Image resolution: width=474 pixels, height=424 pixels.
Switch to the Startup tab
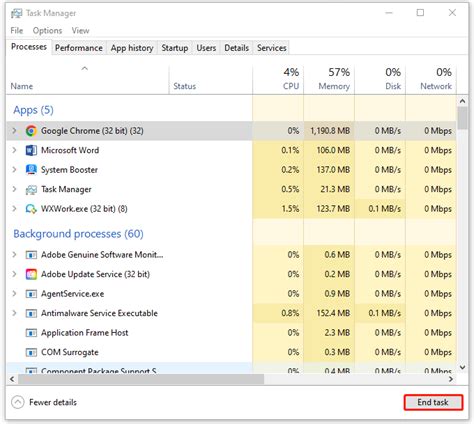click(175, 48)
